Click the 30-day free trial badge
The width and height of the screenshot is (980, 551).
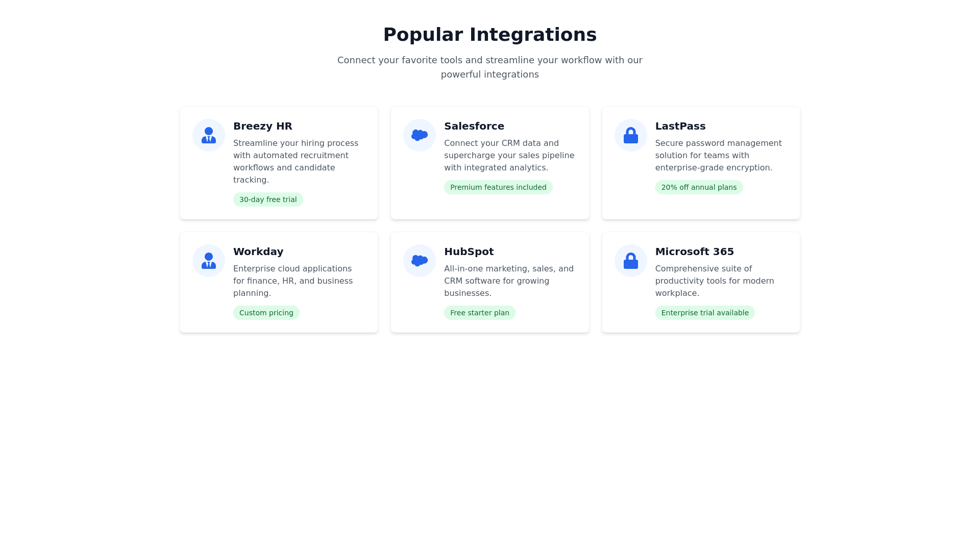(268, 199)
